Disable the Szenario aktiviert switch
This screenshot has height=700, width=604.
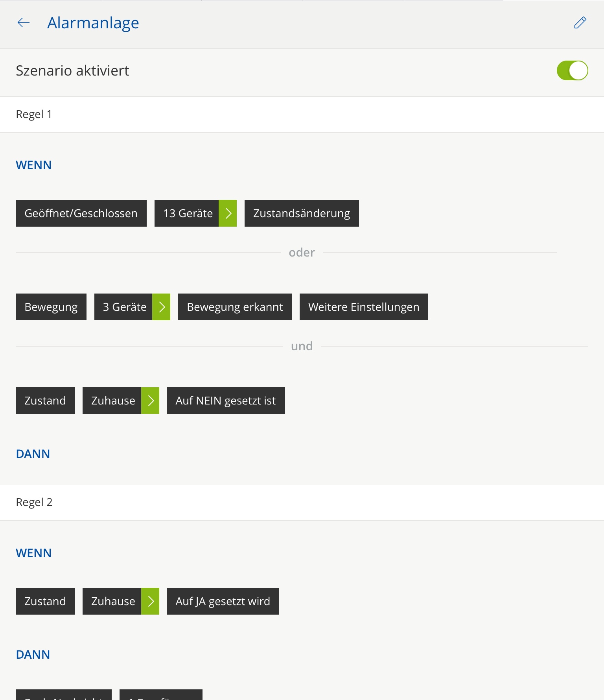[x=572, y=71]
